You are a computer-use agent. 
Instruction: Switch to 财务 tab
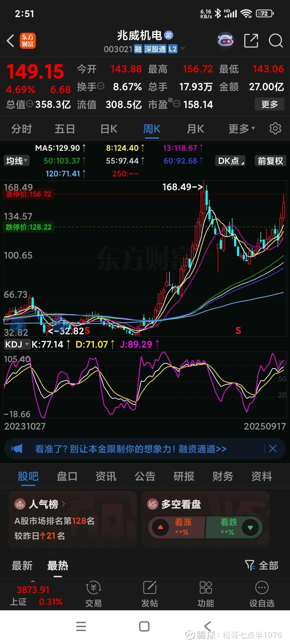[223, 477]
